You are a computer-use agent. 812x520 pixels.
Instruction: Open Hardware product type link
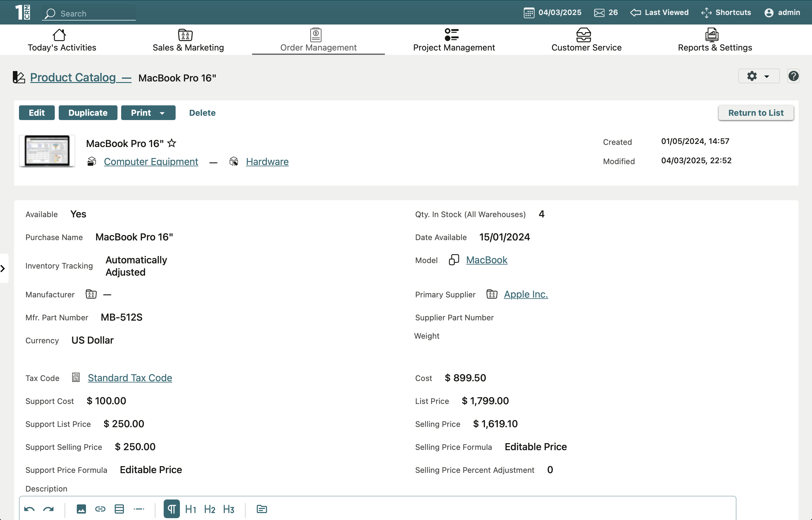pos(267,162)
